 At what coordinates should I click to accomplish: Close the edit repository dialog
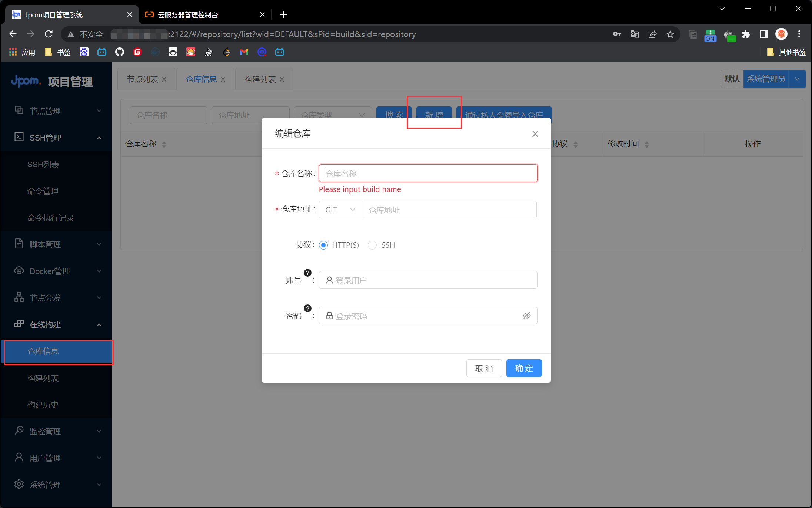coord(535,134)
